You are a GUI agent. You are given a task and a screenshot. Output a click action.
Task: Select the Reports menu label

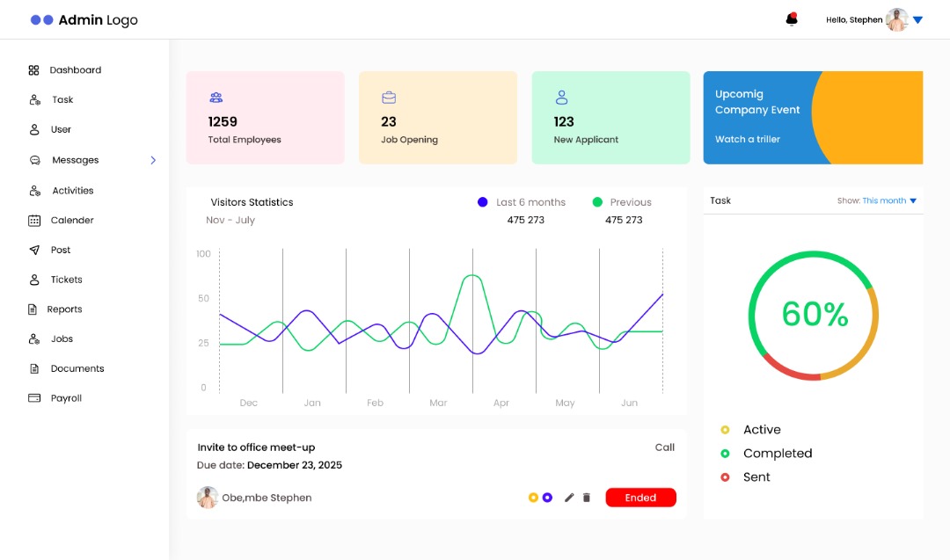[64, 309]
